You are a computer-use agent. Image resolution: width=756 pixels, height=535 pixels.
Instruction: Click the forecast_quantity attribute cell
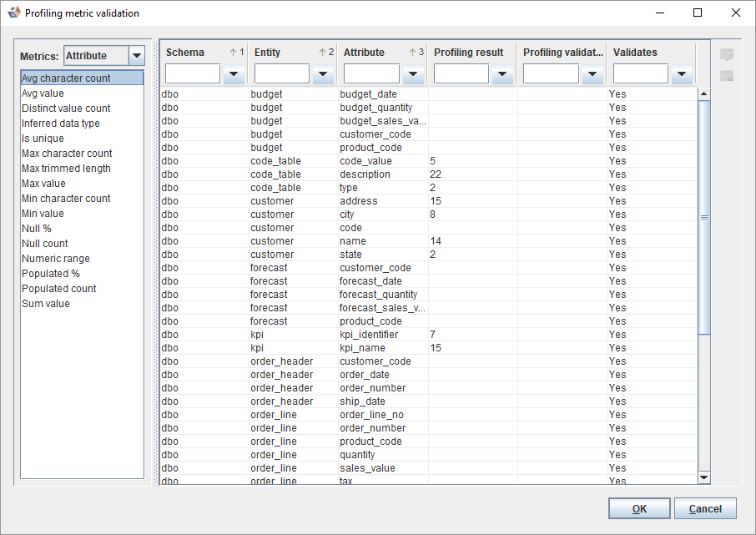383,295
